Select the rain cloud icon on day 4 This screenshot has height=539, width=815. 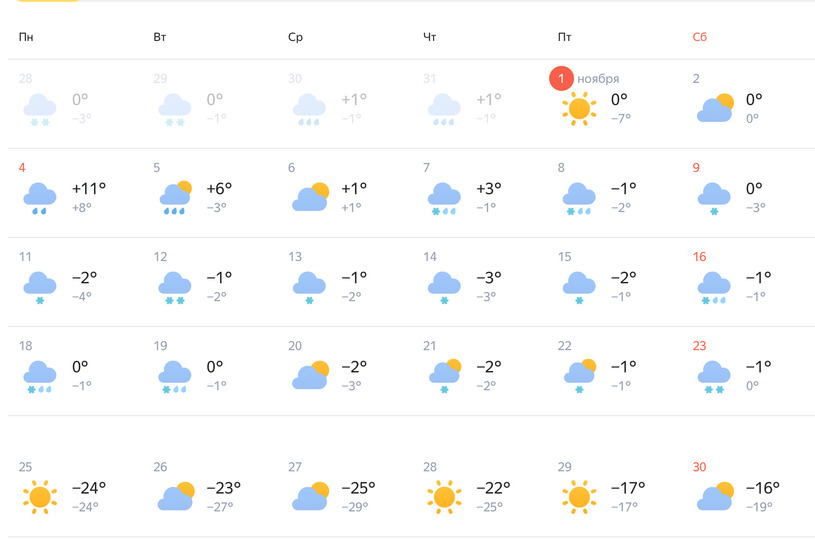point(40,198)
